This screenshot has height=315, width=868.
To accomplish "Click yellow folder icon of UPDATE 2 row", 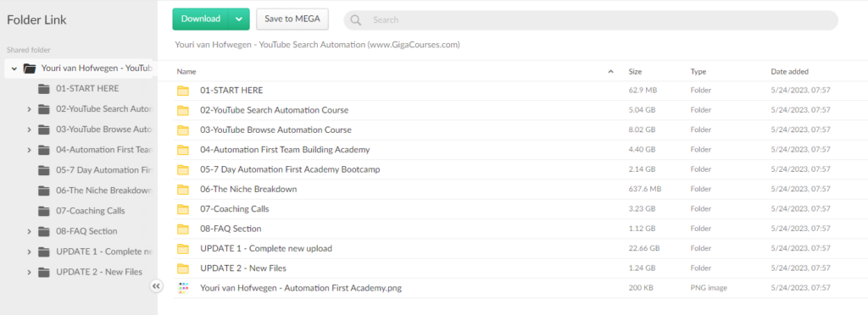I will [x=183, y=268].
